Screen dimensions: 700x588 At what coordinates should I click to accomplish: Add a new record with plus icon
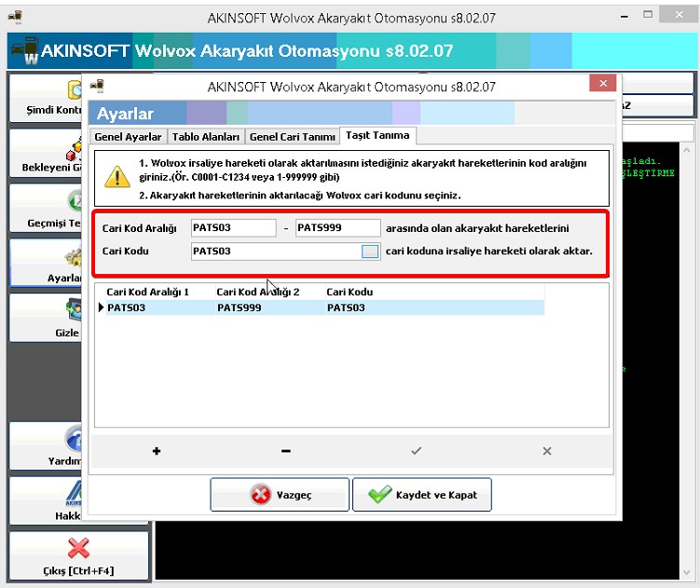pyautogui.click(x=157, y=451)
